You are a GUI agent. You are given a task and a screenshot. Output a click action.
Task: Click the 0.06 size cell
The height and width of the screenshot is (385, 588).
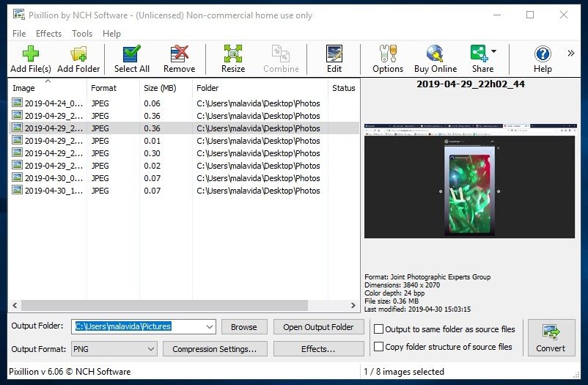point(152,103)
